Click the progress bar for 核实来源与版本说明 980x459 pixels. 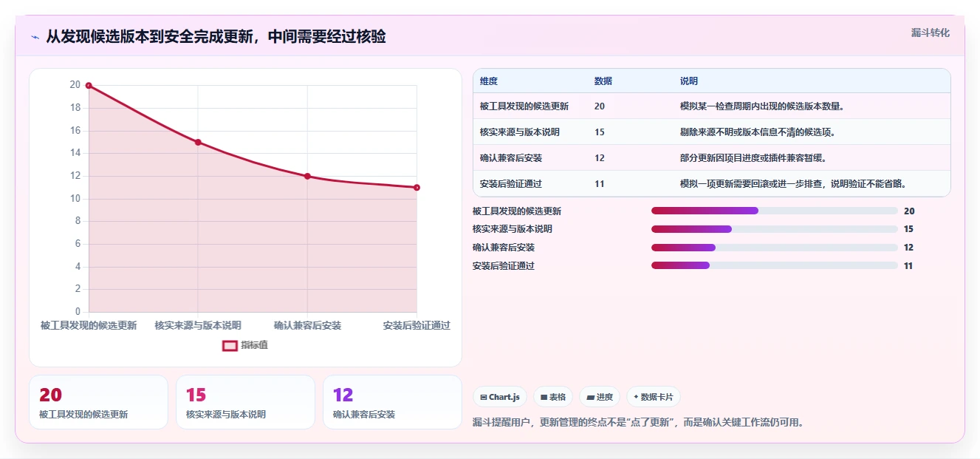tap(775, 229)
